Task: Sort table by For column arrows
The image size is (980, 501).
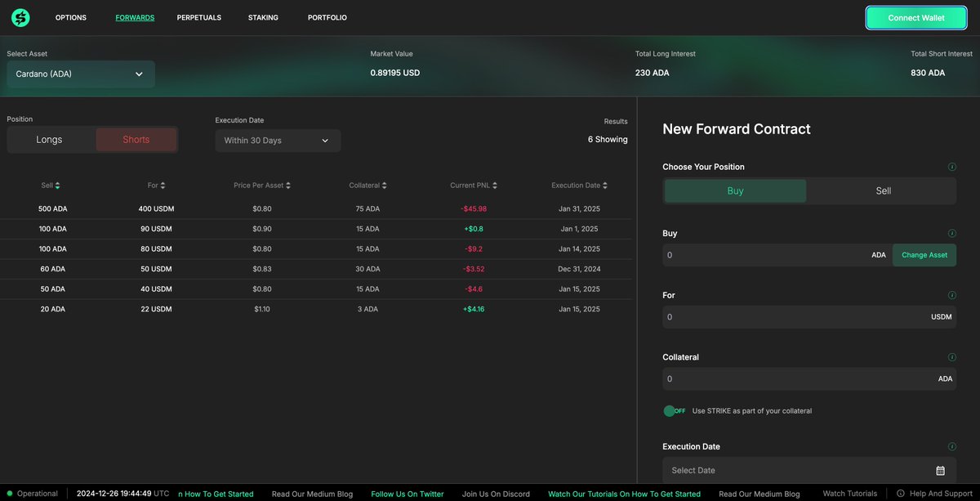Action: 163,186
